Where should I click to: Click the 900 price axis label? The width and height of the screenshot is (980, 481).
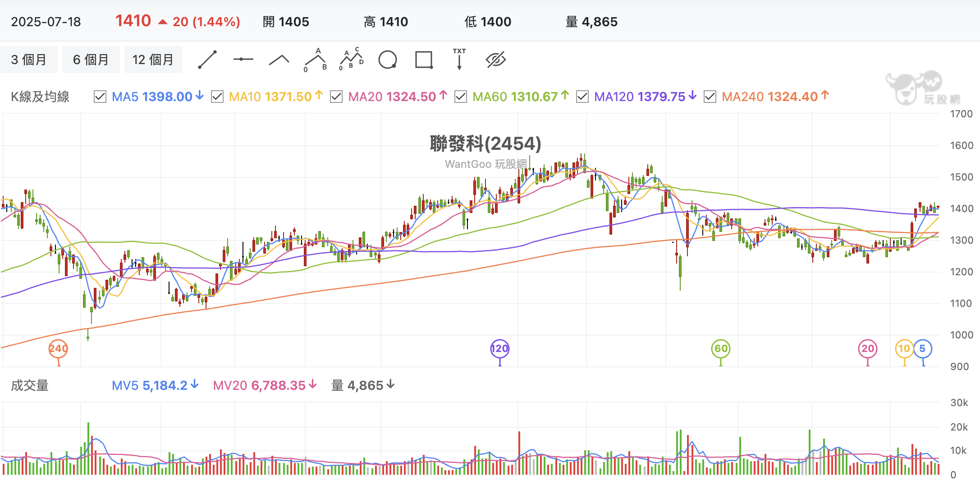(959, 366)
